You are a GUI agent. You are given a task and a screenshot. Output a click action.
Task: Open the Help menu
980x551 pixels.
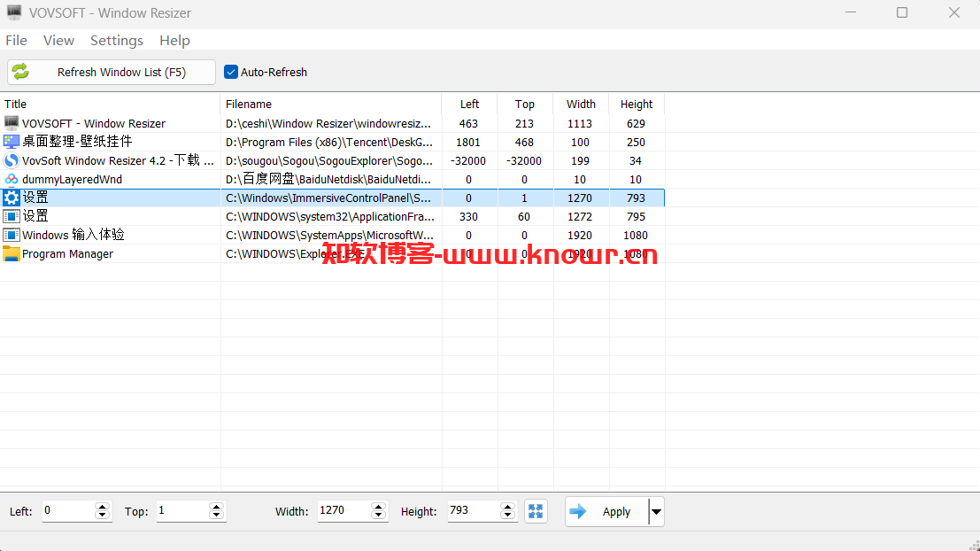(x=174, y=41)
